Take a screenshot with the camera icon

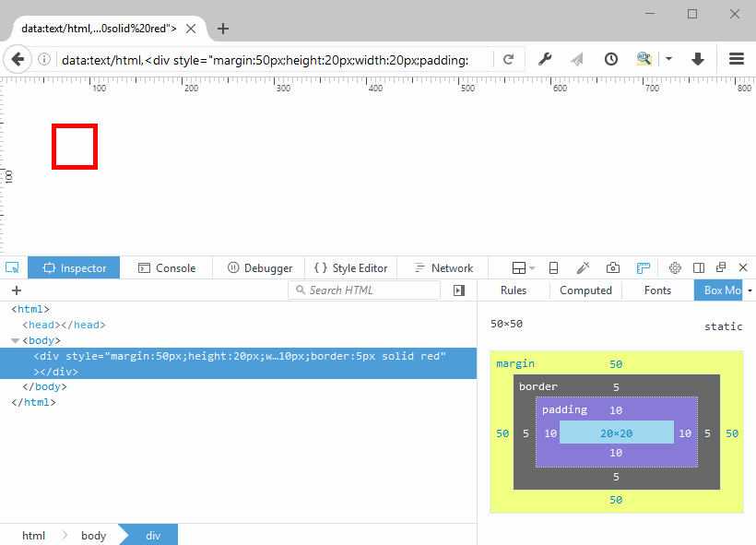pyautogui.click(x=613, y=267)
